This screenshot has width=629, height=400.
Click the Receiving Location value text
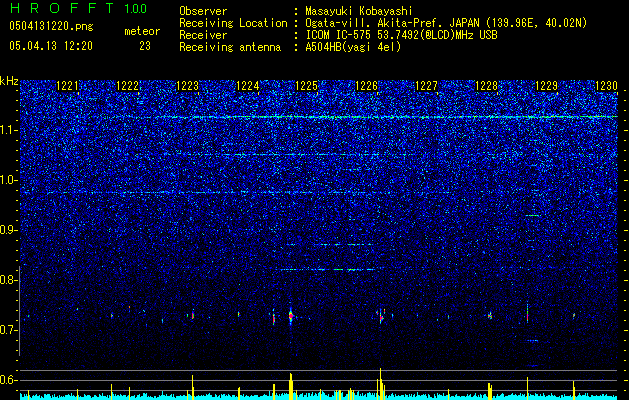coord(446,23)
